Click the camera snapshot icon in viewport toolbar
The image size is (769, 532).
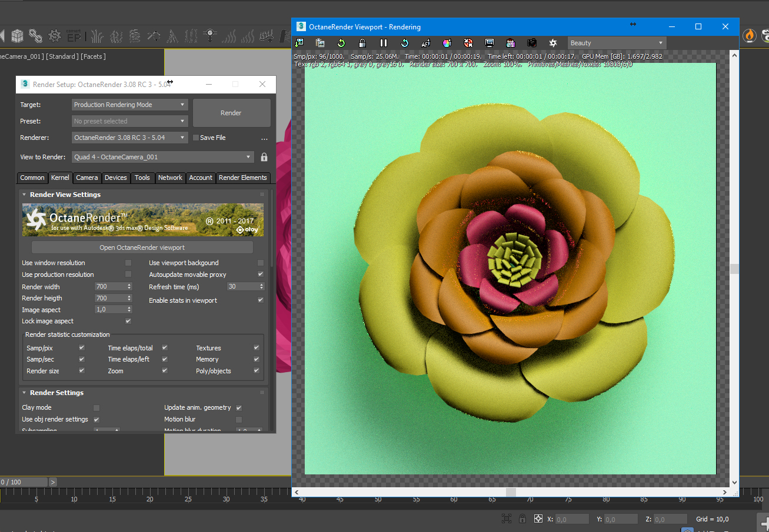point(532,43)
